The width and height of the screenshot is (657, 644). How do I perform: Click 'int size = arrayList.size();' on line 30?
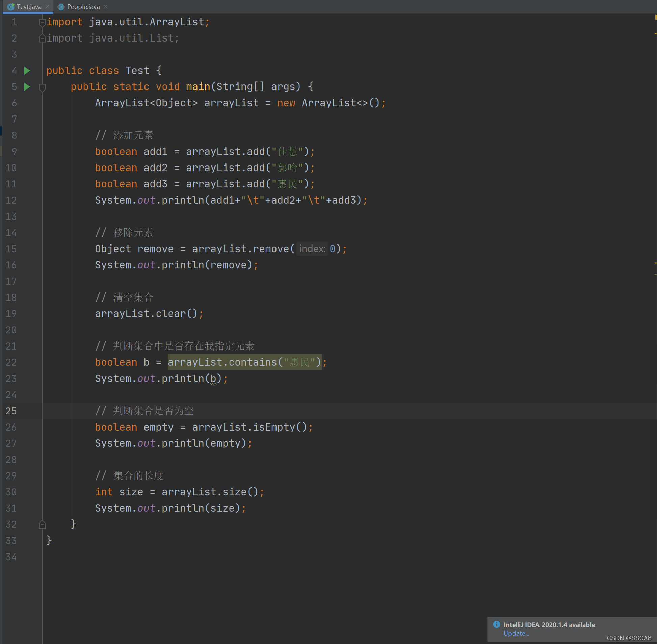click(180, 492)
